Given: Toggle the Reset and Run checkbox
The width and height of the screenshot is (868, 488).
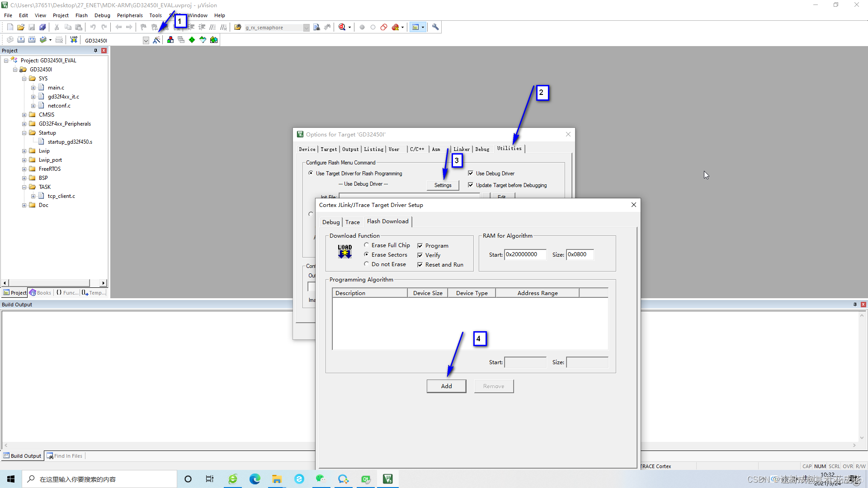Looking at the screenshot, I should point(420,265).
